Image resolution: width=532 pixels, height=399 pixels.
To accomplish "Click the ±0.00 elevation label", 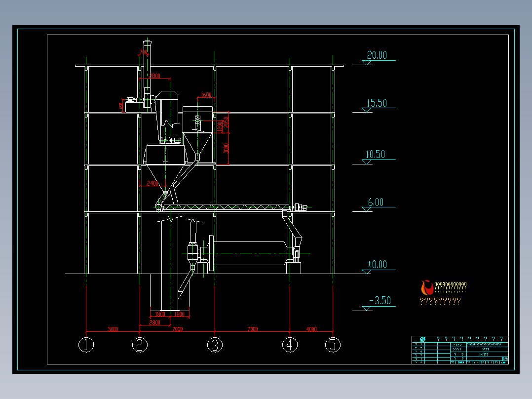I will click(377, 265).
